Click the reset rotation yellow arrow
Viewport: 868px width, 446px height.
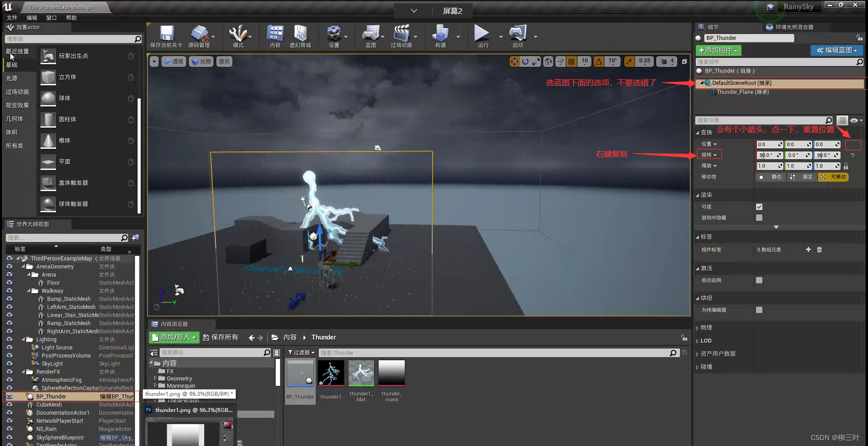click(x=852, y=155)
